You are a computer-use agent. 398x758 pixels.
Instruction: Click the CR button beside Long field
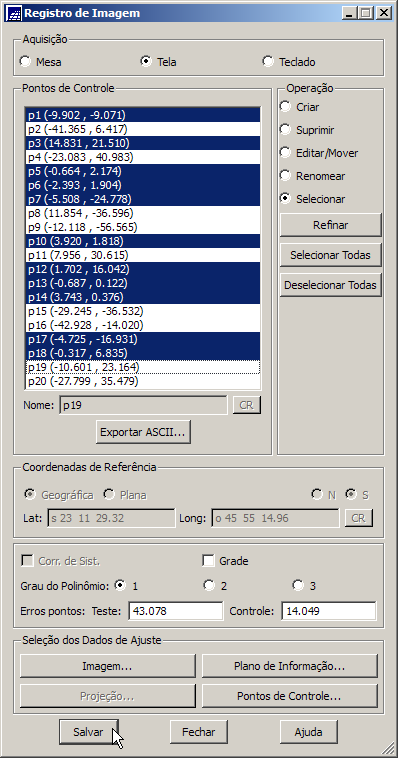358,518
